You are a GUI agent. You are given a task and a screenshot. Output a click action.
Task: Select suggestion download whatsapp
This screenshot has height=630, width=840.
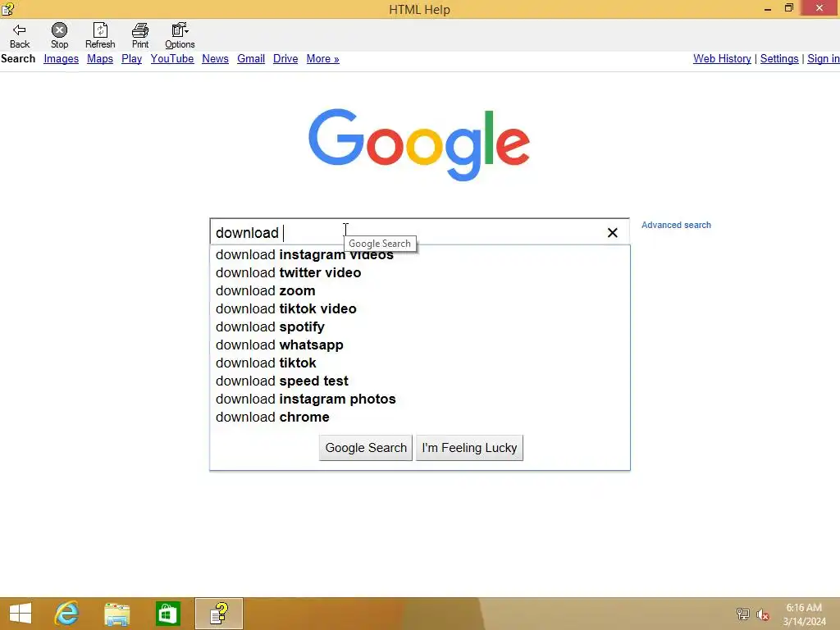tap(420, 345)
